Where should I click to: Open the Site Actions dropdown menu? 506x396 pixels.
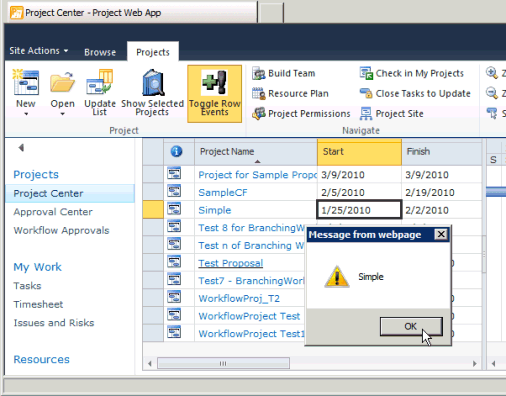click(x=39, y=51)
